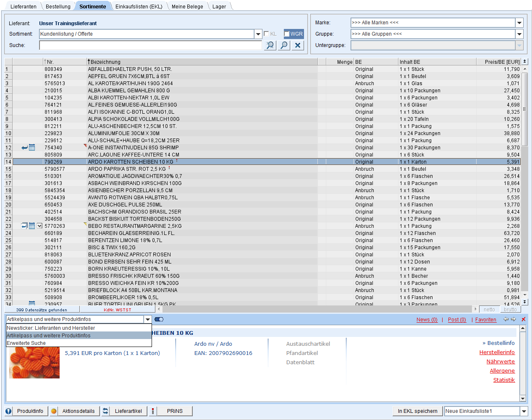Viewport: 532px width, 420px height.
Task: Enable the WGR checkbox
Action: coord(287,34)
